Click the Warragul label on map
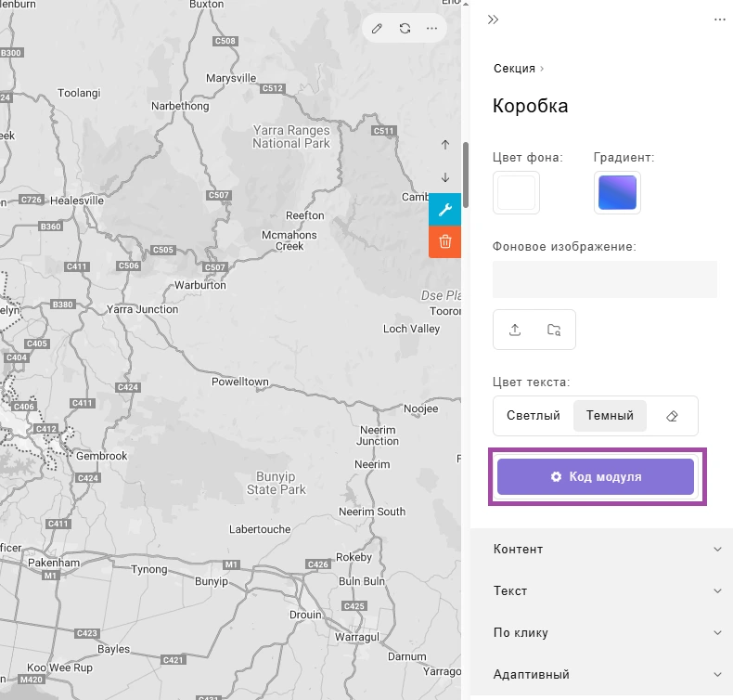 pyautogui.click(x=357, y=638)
